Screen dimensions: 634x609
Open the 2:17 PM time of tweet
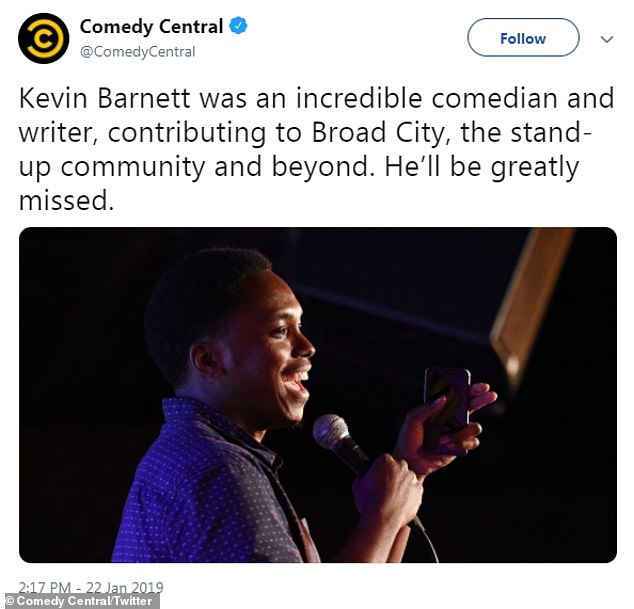pyautogui.click(x=44, y=587)
